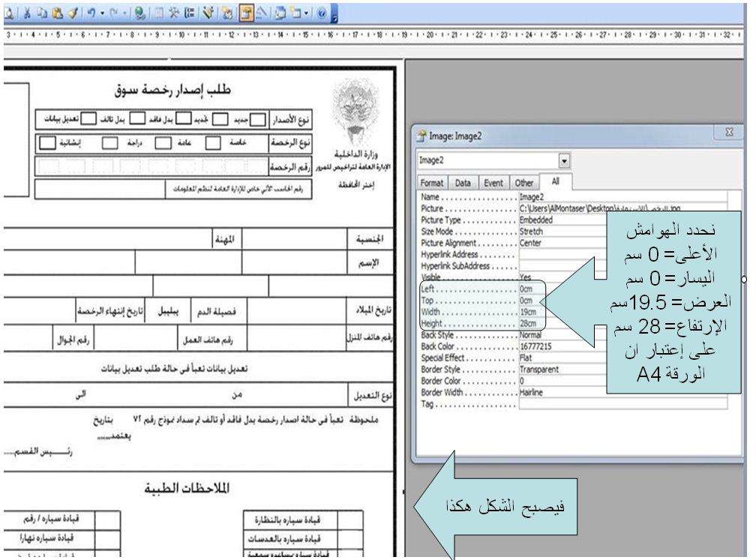Click the Print Preview icon at the toolbar edge
Viewport: 756px width, 560px height.
pos(9,13)
